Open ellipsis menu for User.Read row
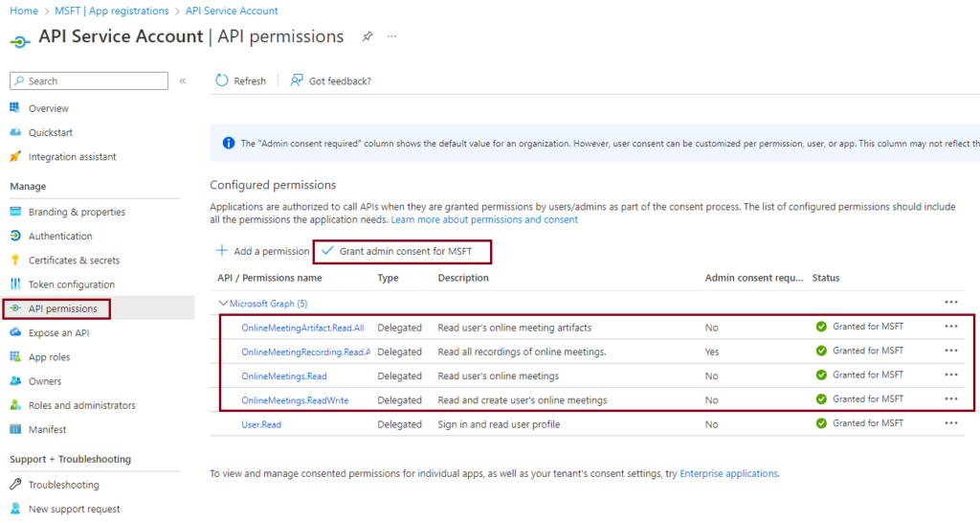 click(x=951, y=423)
